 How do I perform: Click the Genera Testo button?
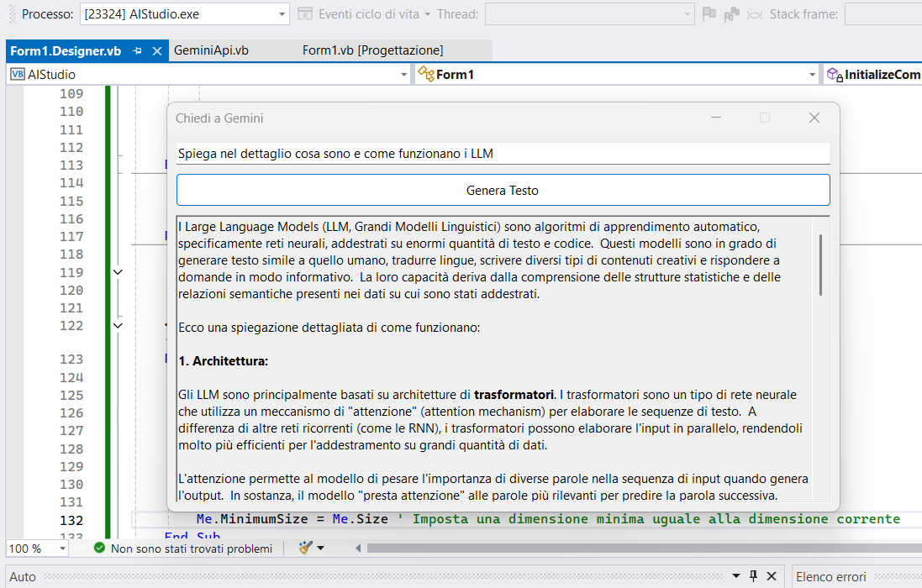[x=503, y=190]
